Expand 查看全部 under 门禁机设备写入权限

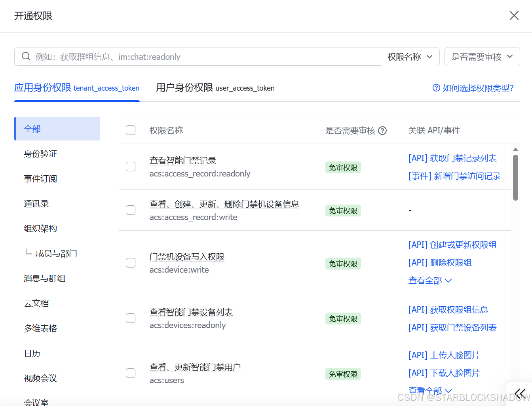(430, 280)
